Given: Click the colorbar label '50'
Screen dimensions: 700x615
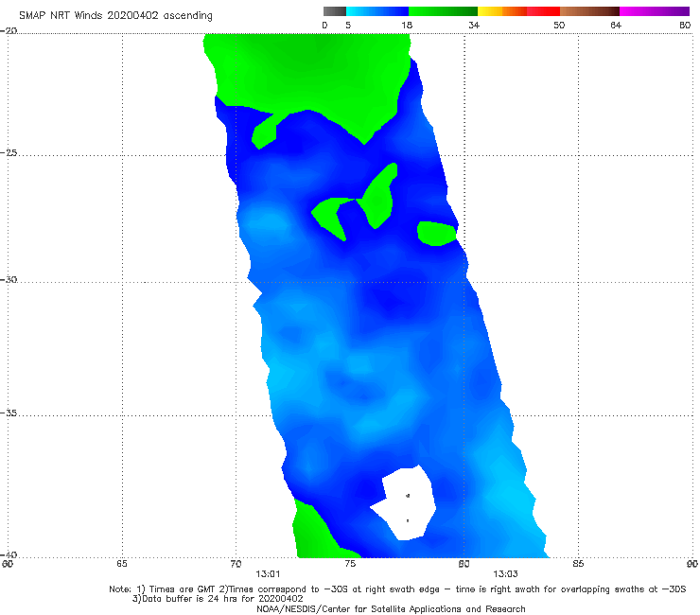Looking at the screenshot, I should pyautogui.click(x=559, y=26).
